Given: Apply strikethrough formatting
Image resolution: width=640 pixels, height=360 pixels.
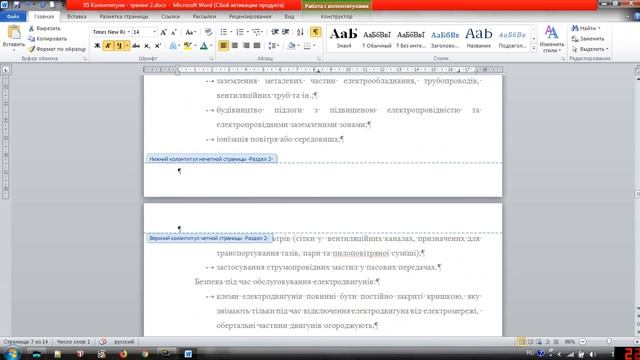Looking at the screenshot, I should (x=136, y=46).
